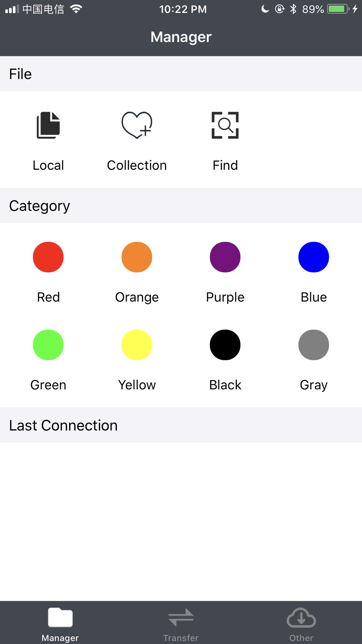Tap the Category section header
362x644 pixels.
point(181,205)
